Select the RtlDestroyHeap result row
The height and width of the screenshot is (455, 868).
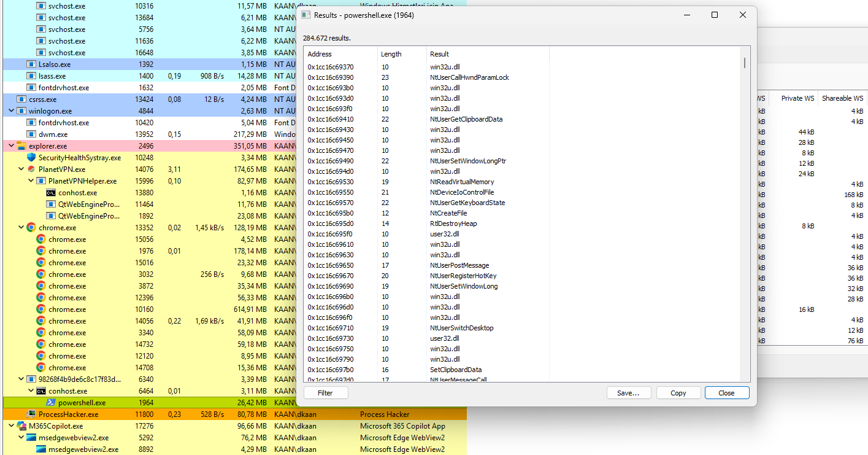[x=522, y=224]
